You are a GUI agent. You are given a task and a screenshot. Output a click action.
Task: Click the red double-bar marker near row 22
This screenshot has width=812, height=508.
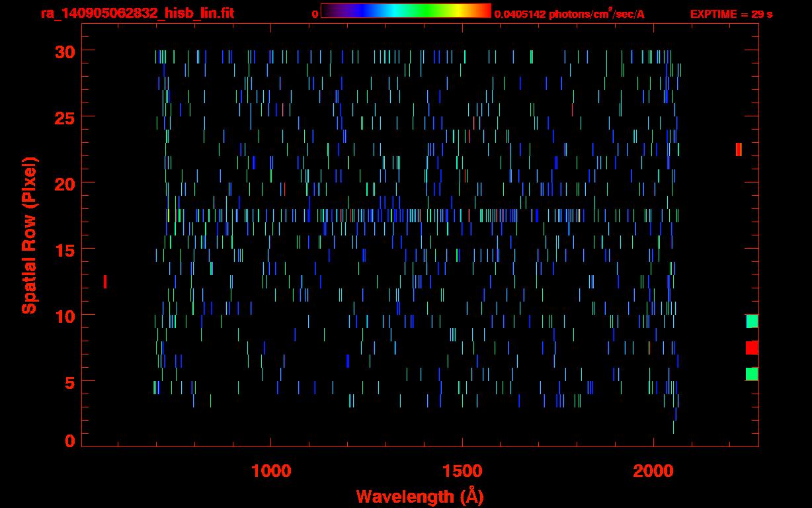(739, 149)
